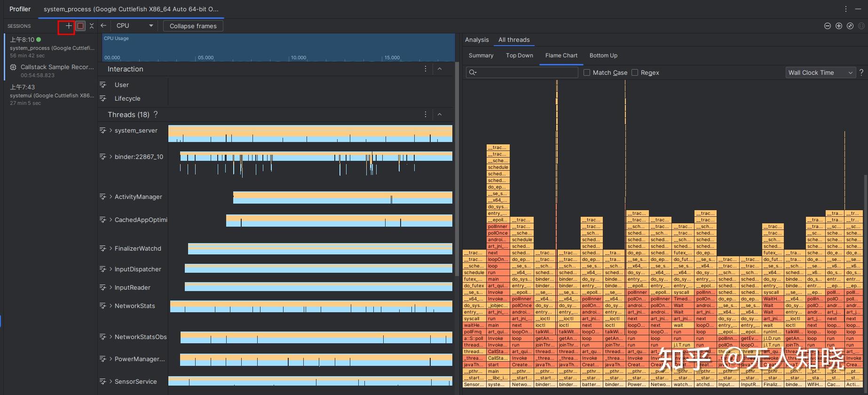
Task: Open Threads section options menu
Action: tap(426, 115)
